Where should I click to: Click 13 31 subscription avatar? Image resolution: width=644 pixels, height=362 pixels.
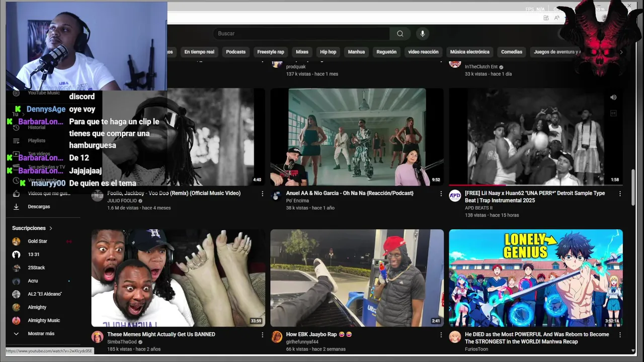pyautogui.click(x=16, y=254)
